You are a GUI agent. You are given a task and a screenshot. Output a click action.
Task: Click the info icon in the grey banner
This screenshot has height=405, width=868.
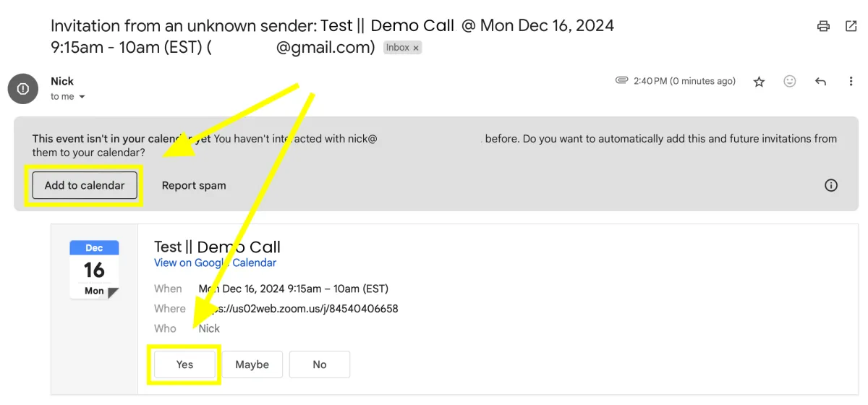pyautogui.click(x=831, y=185)
